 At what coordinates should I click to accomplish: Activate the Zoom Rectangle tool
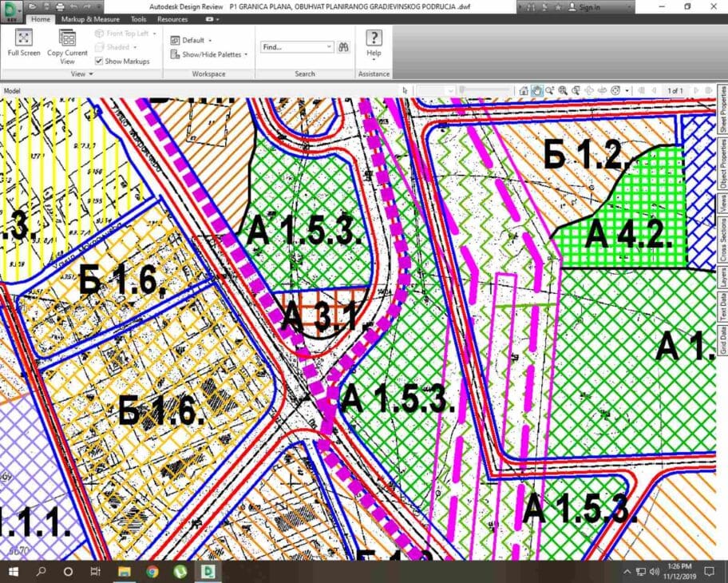pyautogui.click(x=563, y=91)
